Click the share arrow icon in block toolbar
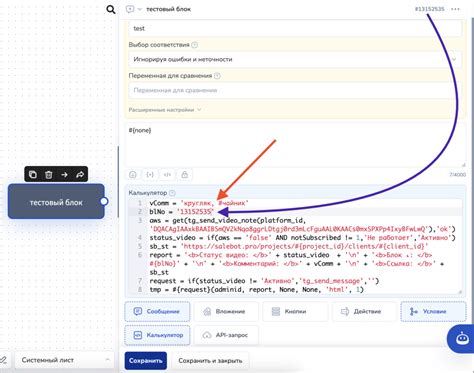 (x=80, y=174)
